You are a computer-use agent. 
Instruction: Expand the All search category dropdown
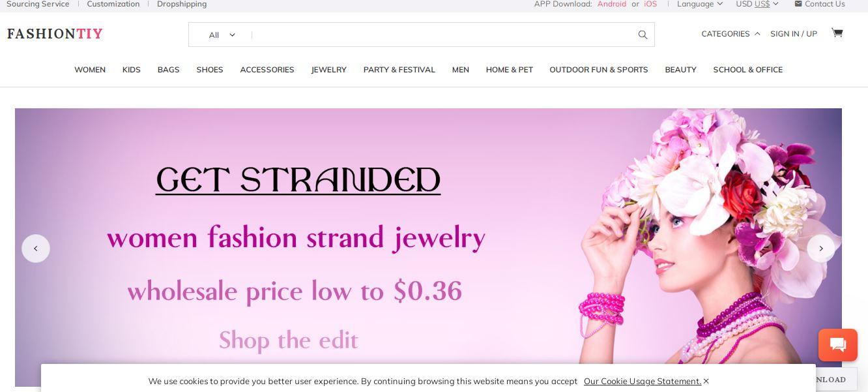coord(222,35)
